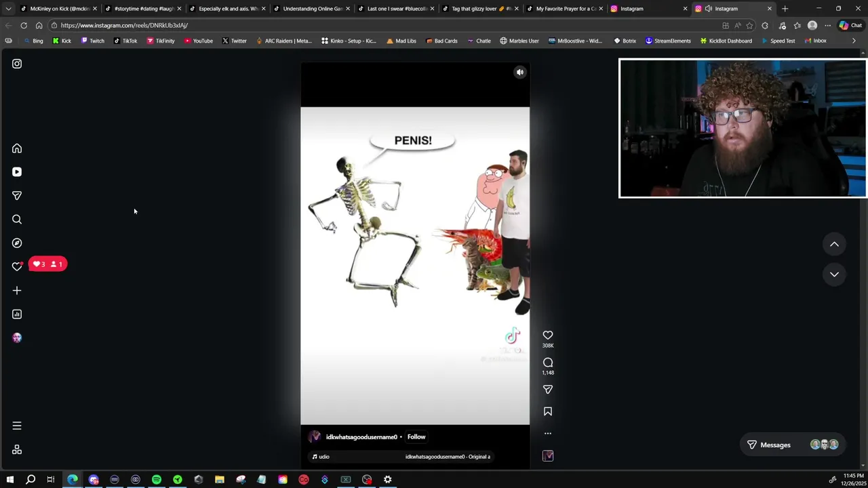
Task: Share the reel with the paper-plane icon
Action: pos(548,390)
